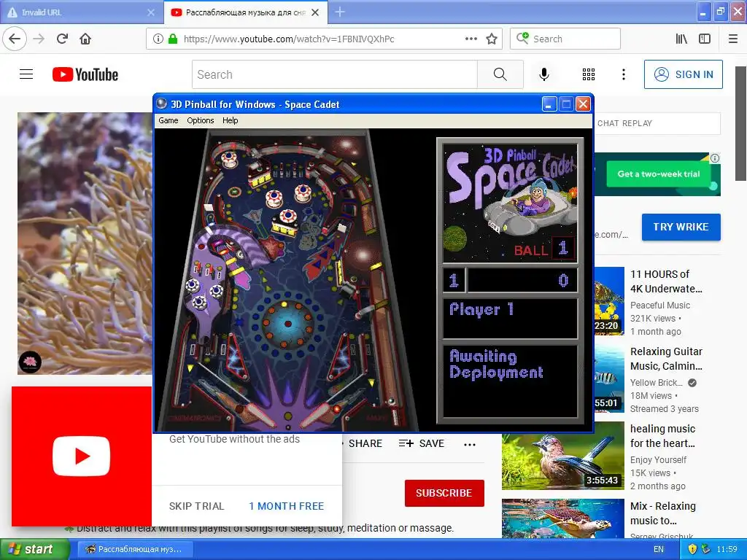
Task: Click the SHARE button
Action: tap(365, 444)
